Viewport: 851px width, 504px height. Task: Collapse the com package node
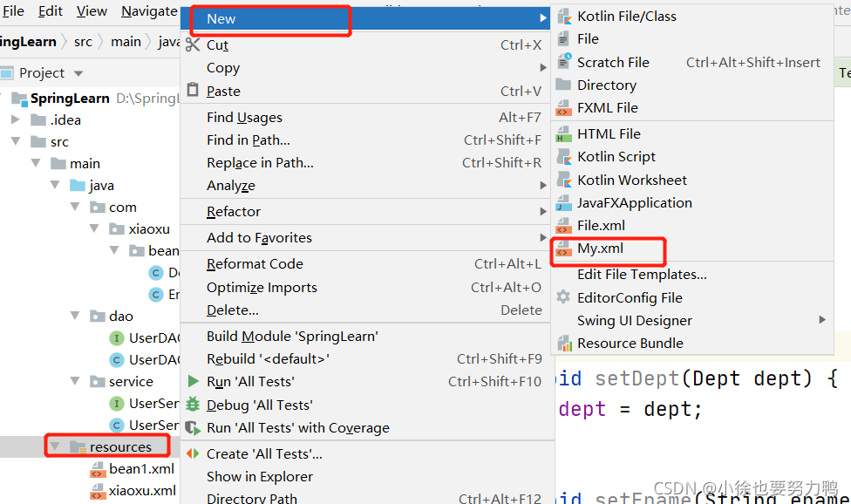tap(75, 207)
